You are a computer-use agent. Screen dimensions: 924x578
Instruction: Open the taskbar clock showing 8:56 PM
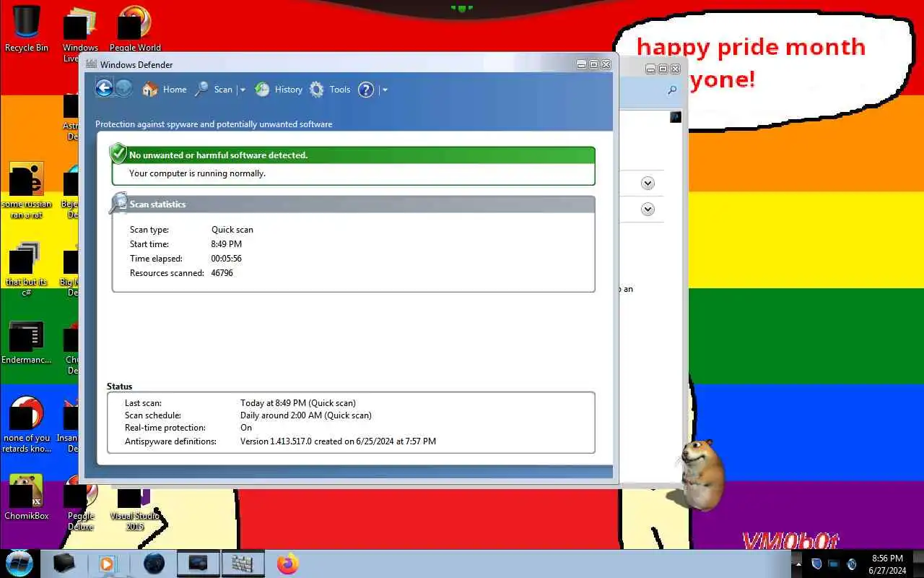click(x=887, y=564)
